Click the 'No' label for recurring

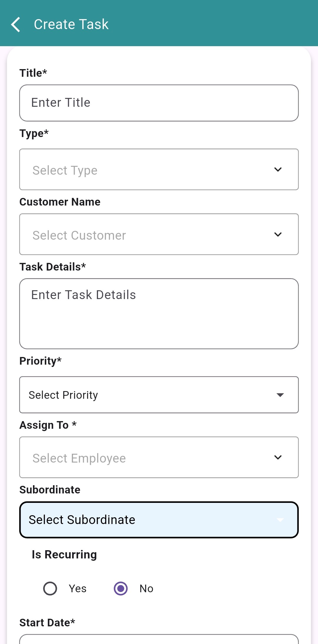click(146, 588)
